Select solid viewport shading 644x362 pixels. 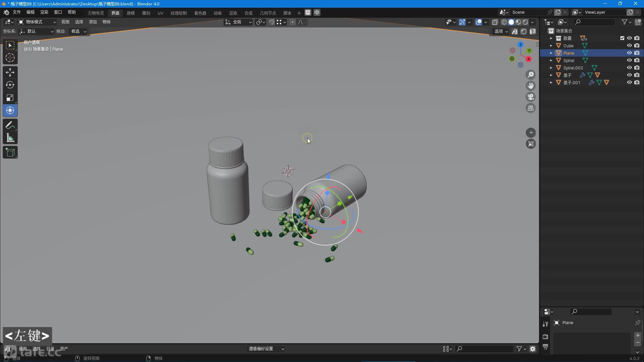pos(511,22)
